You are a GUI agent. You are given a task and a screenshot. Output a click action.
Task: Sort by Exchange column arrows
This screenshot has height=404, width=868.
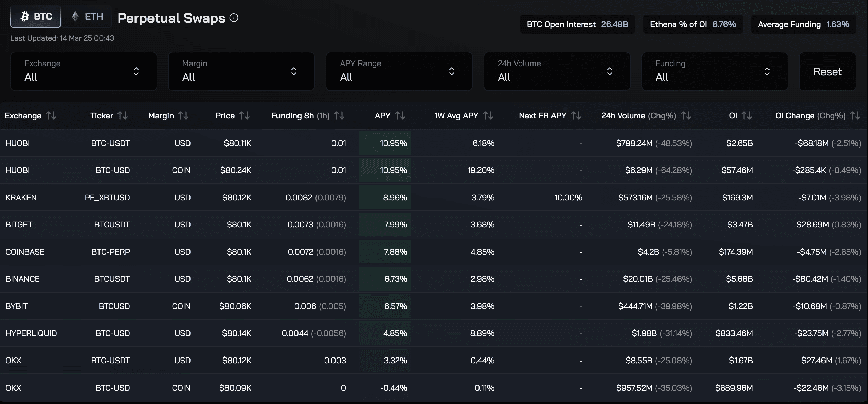tap(51, 116)
